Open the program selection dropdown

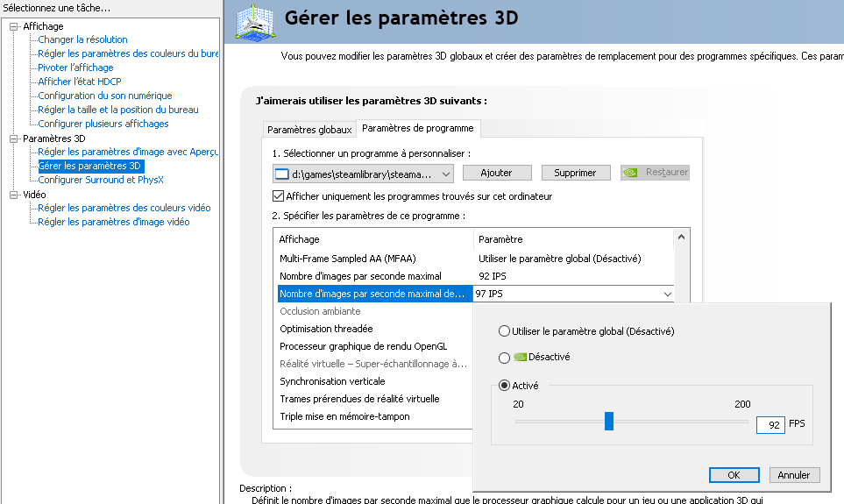(x=447, y=174)
